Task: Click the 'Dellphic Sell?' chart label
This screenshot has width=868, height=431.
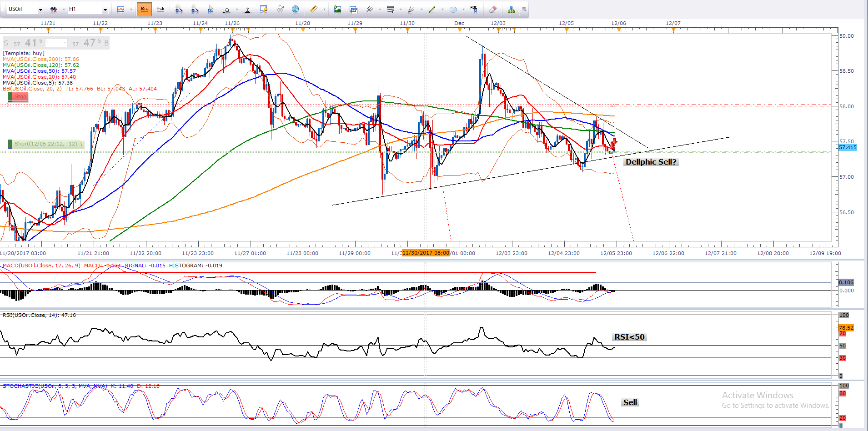Action: (650, 162)
